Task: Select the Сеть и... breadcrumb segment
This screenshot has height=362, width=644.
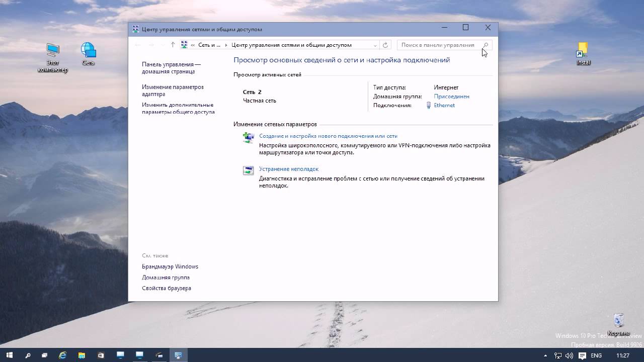Action: point(209,45)
